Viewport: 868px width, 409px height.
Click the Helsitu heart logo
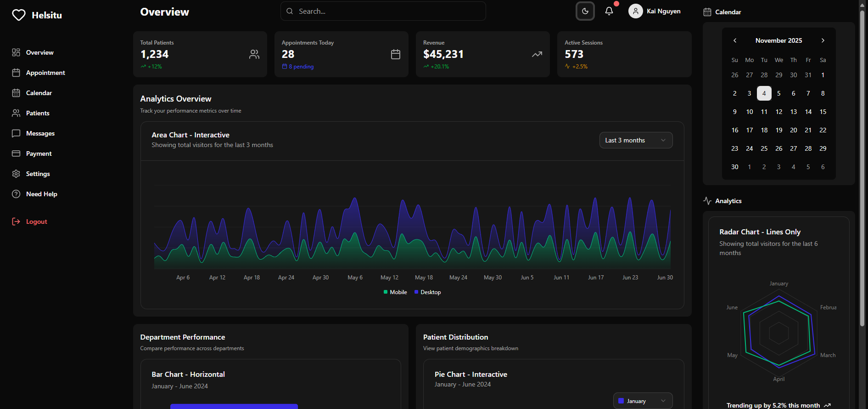tap(19, 15)
